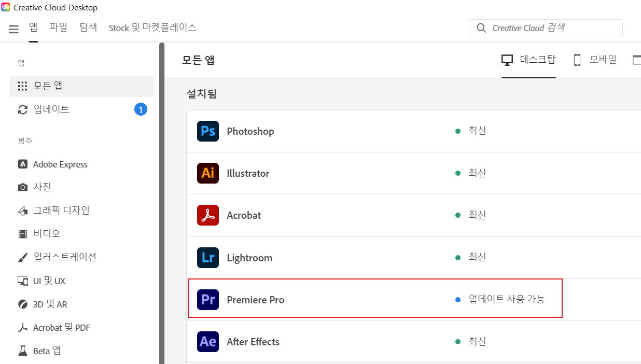Click into the Creative Cloud 검색 field
This screenshot has height=364, width=641.
546,28
